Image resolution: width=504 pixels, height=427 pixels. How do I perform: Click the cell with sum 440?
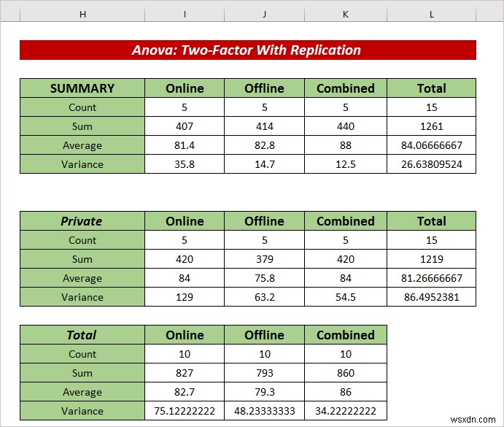[346, 126]
